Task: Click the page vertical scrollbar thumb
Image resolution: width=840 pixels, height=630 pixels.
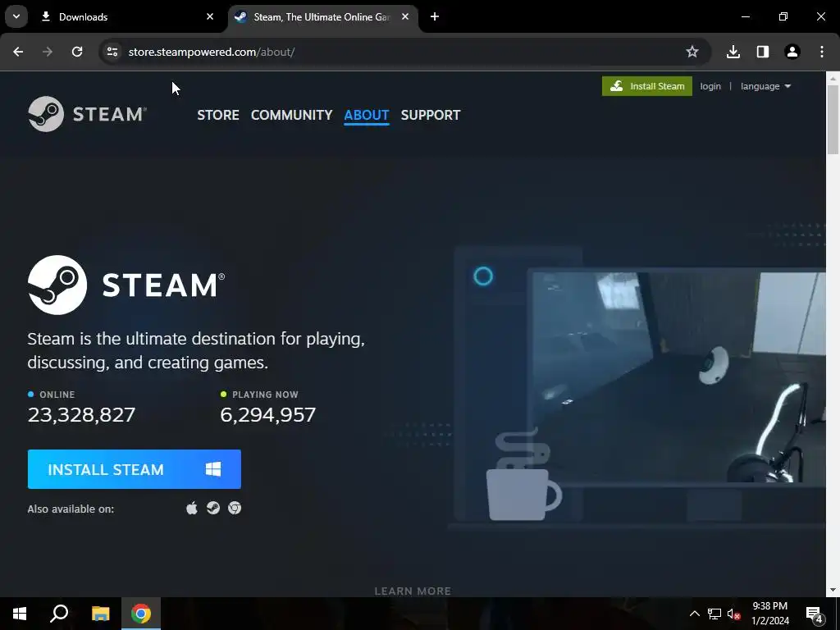Action: pyautogui.click(x=833, y=121)
